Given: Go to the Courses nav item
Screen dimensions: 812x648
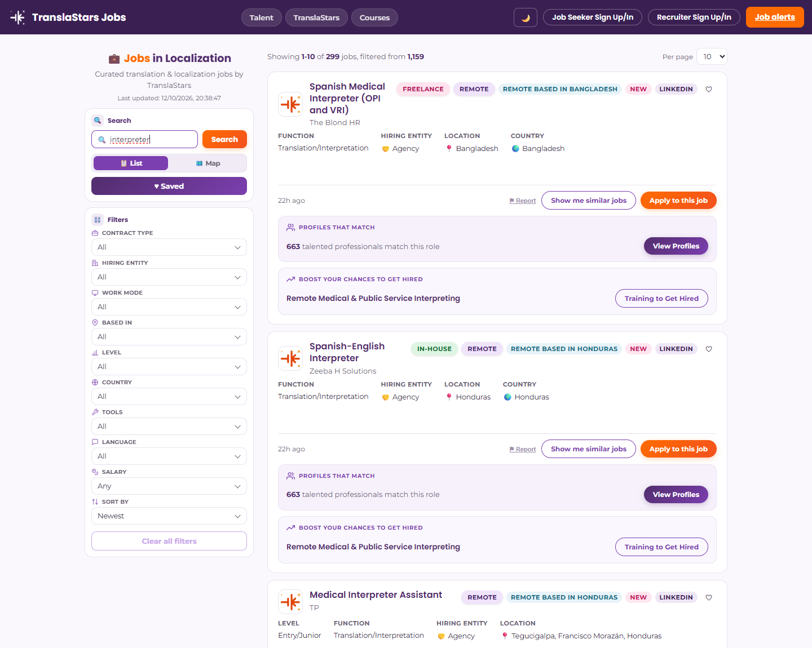Looking at the screenshot, I should tap(374, 17).
